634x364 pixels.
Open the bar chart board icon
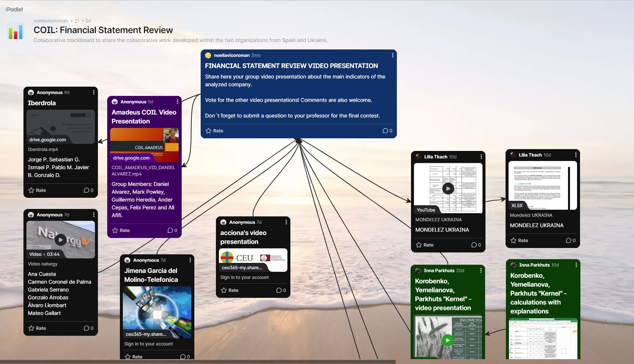[16, 32]
